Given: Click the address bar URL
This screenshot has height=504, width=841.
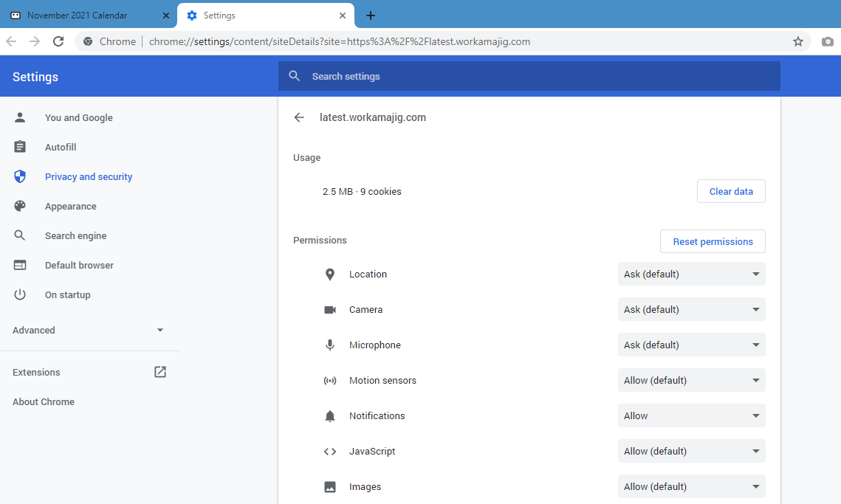Looking at the screenshot, I should [340, 41].
